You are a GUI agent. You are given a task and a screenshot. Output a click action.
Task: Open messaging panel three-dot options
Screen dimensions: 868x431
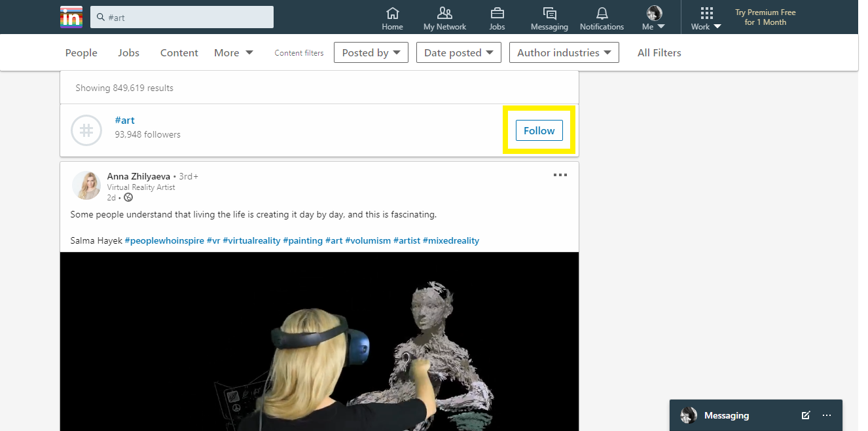point(827,415)
